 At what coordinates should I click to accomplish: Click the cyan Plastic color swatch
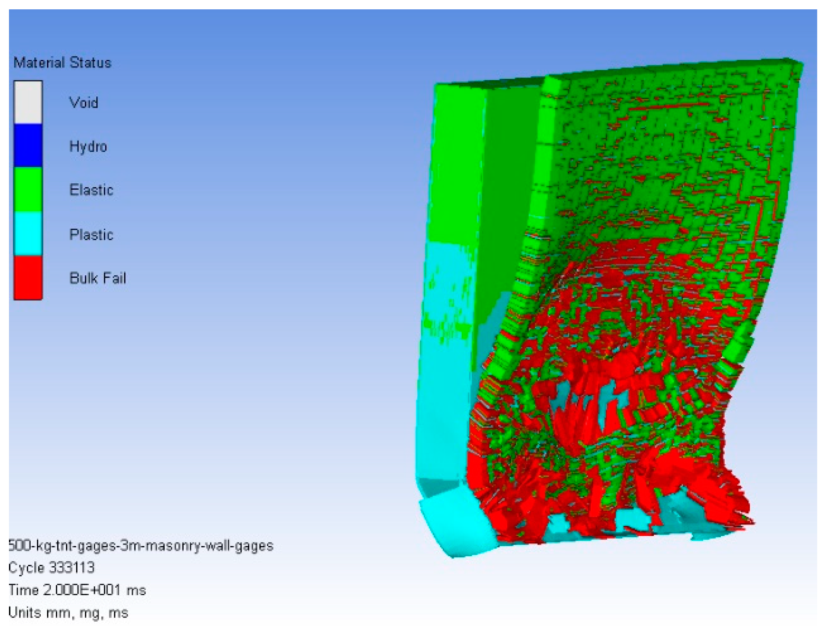tap(28, 233)
